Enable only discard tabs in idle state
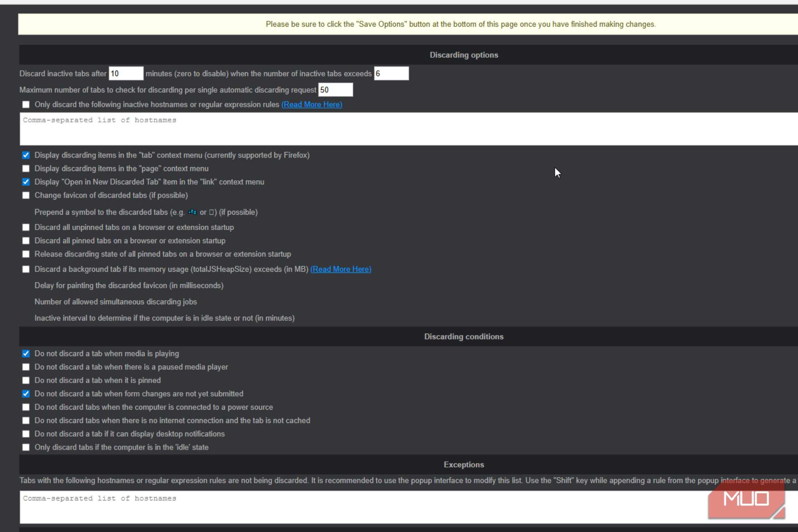The height and width of the screenshot is (532, 798). [x=26, y=447]
